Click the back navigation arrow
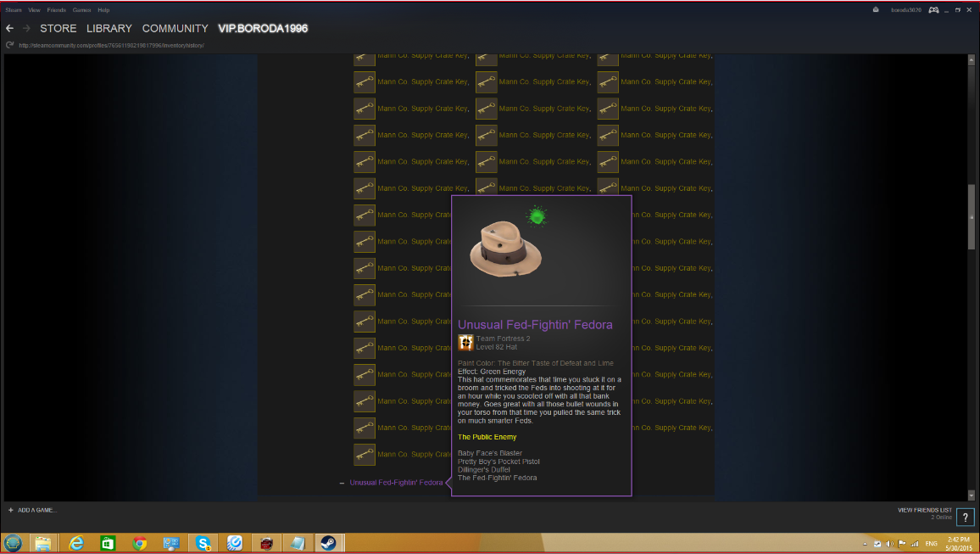Image resolution: width=980 pixels, height=554 pixels. (x=9, y=29)
